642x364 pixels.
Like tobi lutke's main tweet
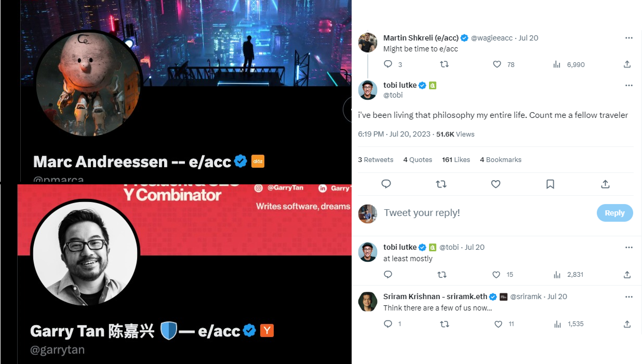pyautogui.click(x=496, y=184)
